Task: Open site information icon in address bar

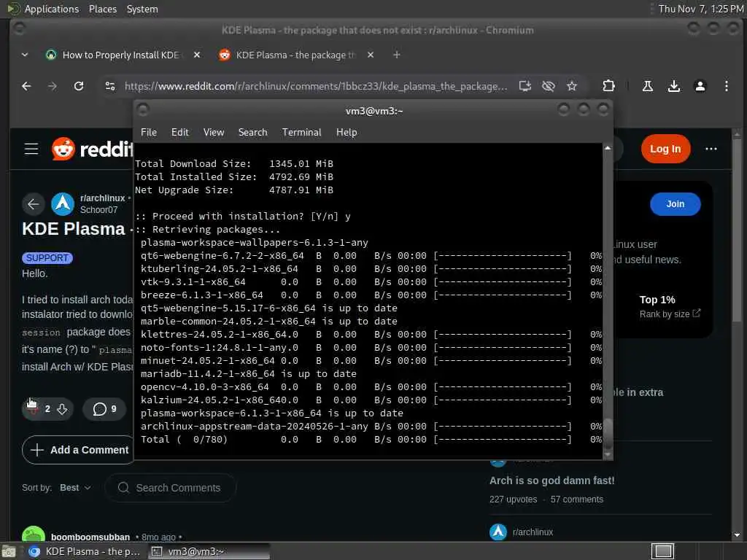Action: click(x=110, y=86)
